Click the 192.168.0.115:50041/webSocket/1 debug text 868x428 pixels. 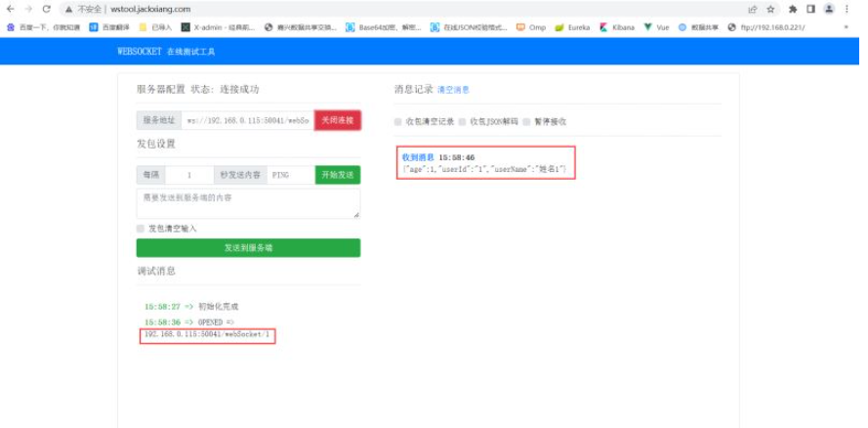[x=207, y=335]
